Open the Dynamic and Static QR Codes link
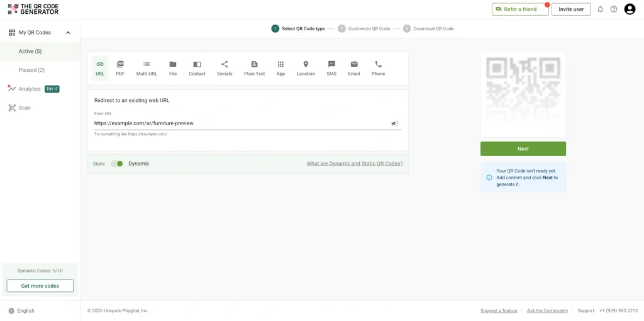Image resolution: width=644 pixels, height=321 pixels. click(354, 164)
